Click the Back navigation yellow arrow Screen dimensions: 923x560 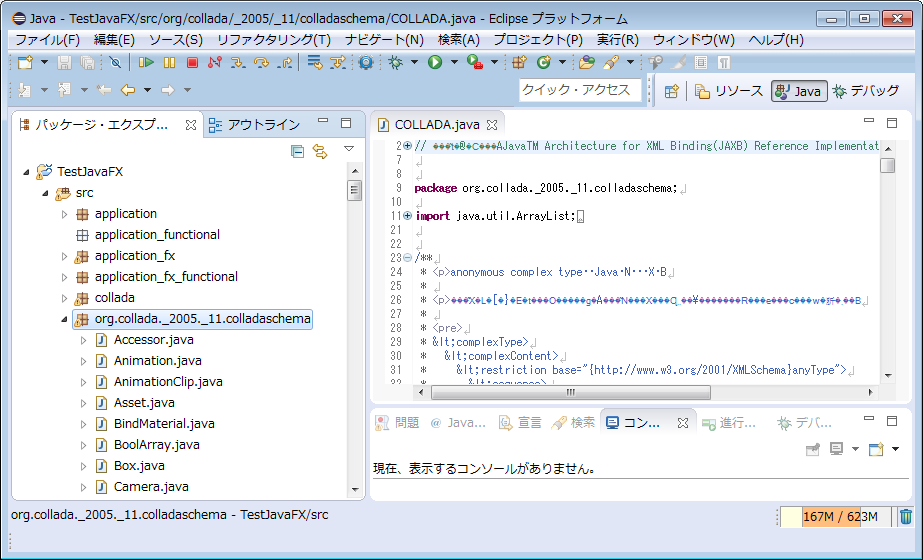[x=128, y=90]
